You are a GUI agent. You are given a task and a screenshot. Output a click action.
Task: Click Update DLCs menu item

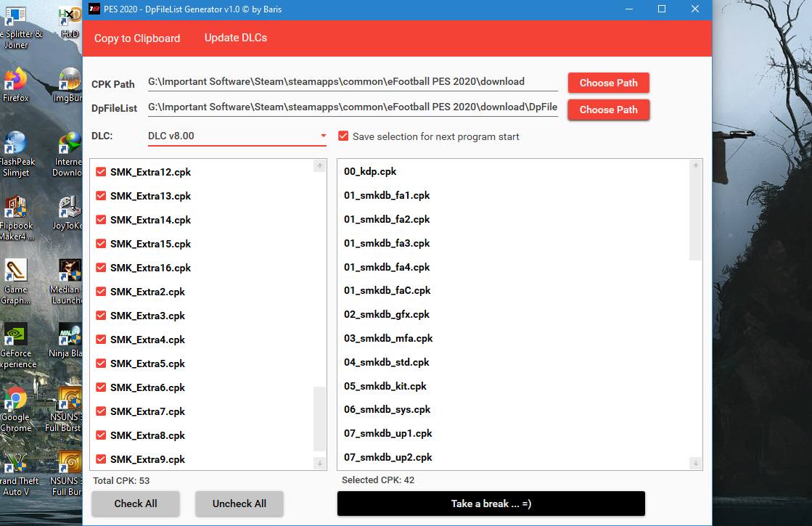click(236, 38)
